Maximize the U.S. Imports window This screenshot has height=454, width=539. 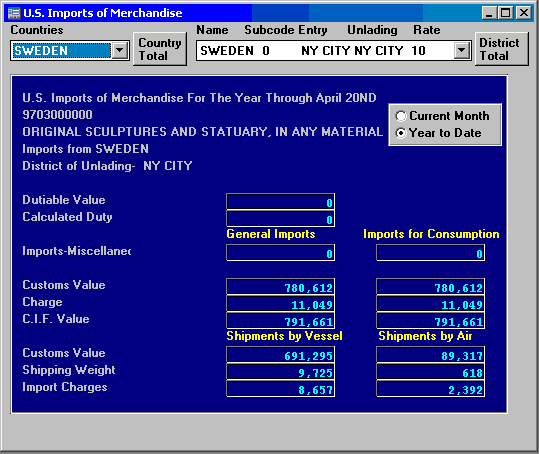(x=505, y=13)
